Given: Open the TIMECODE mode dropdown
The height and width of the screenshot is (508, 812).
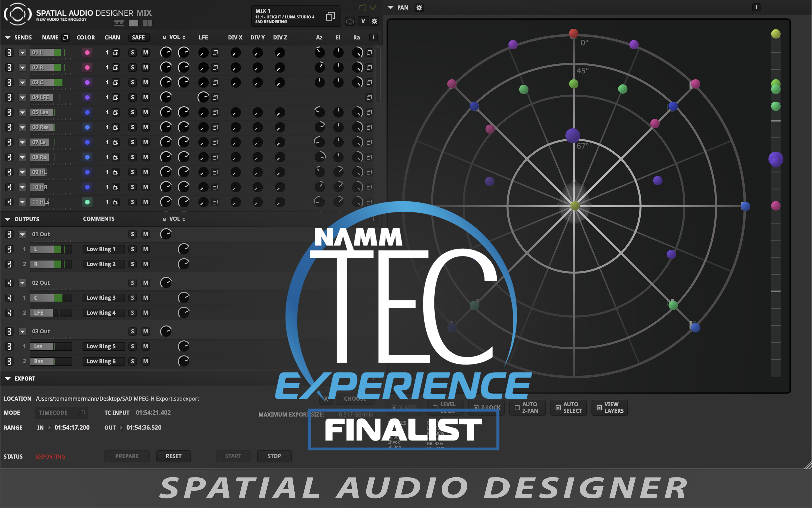Looking at the screenshot, I should [x=61, y=413].
